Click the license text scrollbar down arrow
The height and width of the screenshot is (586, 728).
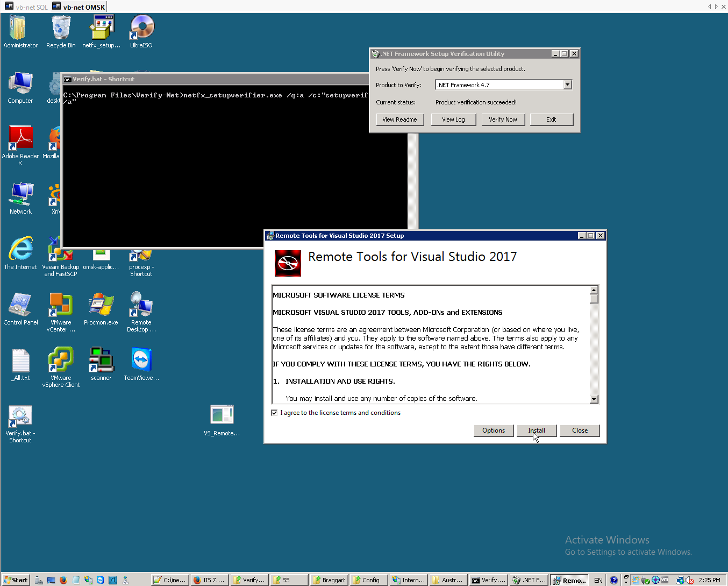(x=594, y=399)
